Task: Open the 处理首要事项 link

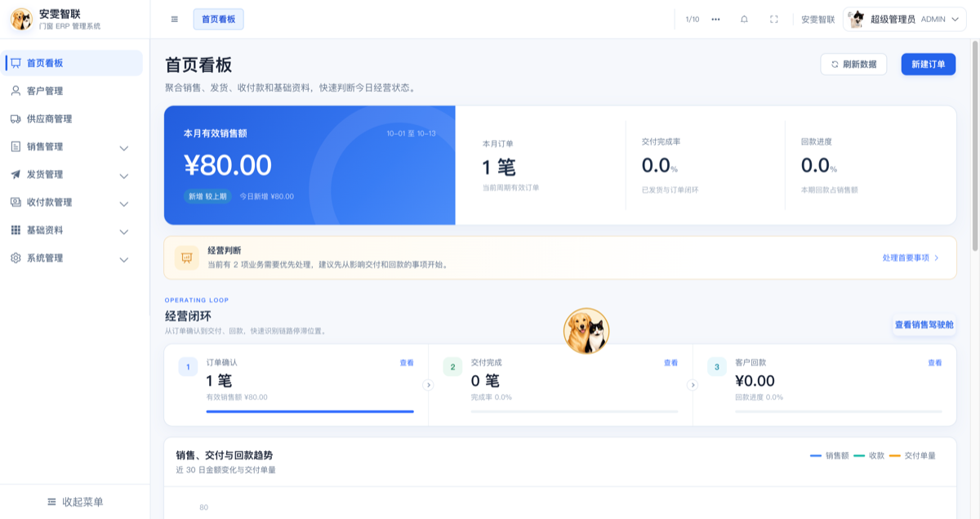Action: tap(911, 257)
